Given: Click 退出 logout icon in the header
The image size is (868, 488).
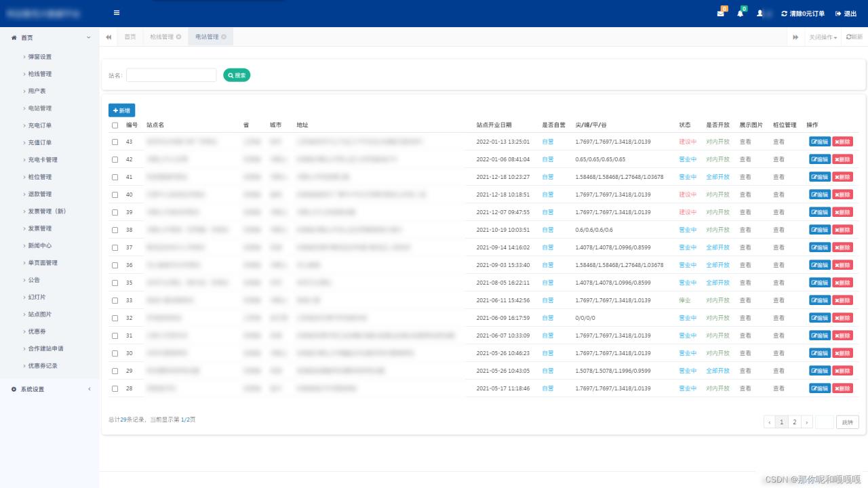Looking at the screenshot, I should (x=846, y=13).
